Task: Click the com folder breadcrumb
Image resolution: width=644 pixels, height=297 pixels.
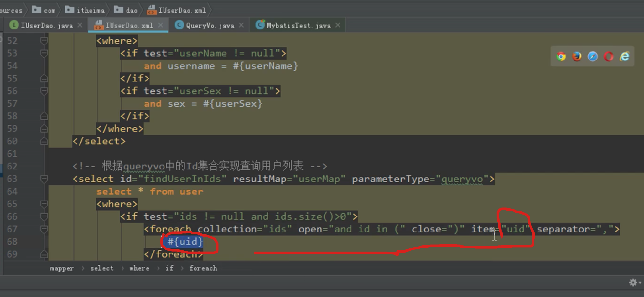Action: pos(44,10)
